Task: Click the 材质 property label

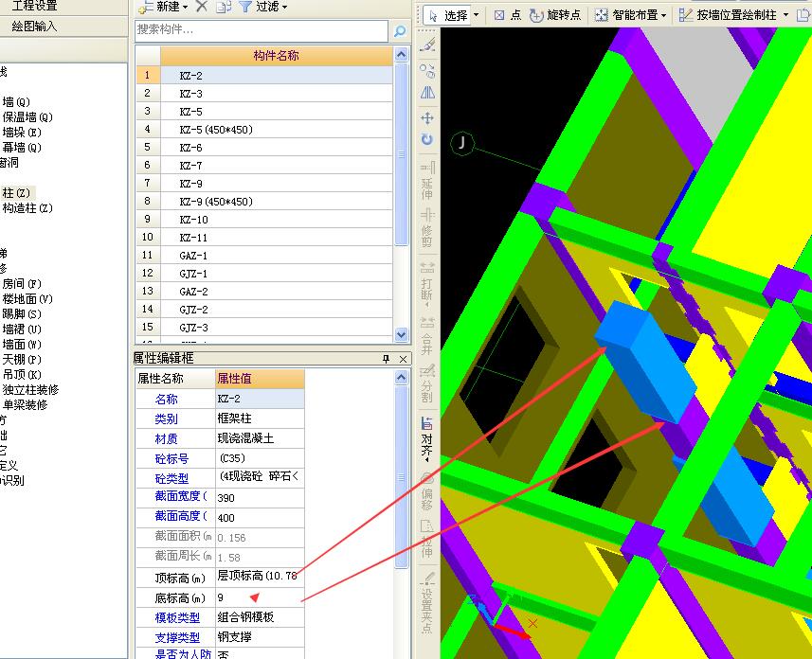Action: coord(166,439)
